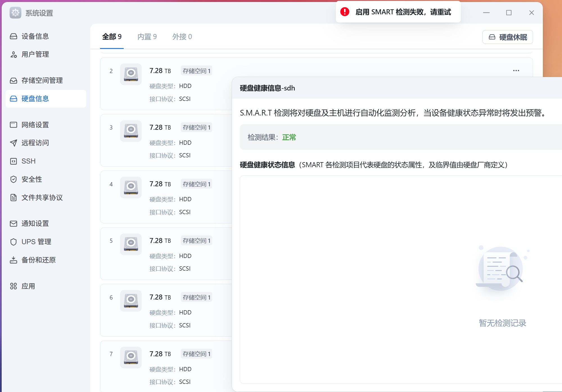Viewport: 562px width, 392px height.
Task: Select the 安全性 shield icon
Action: [13, 179]
